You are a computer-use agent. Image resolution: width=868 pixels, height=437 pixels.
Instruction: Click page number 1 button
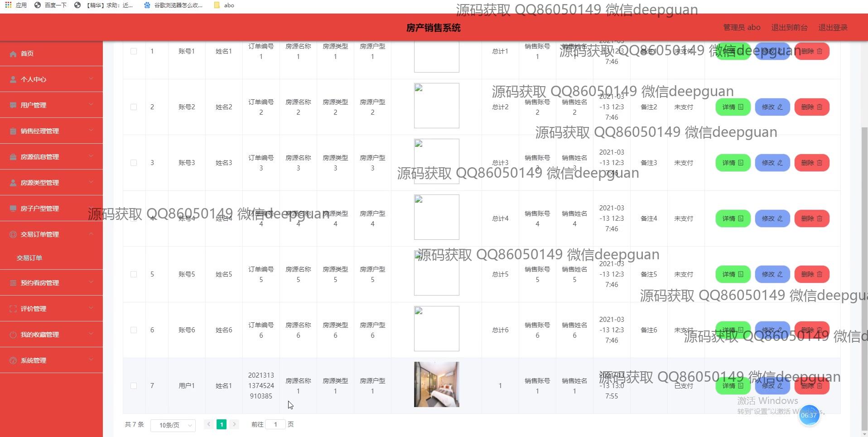(x=222, y=424)
